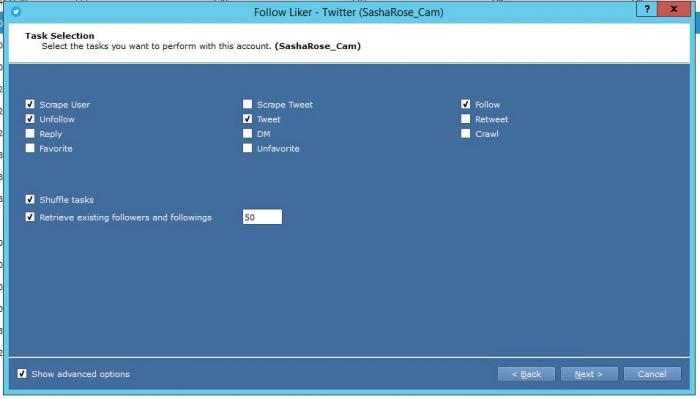Uncheck the Tweet task

[247, 119]
